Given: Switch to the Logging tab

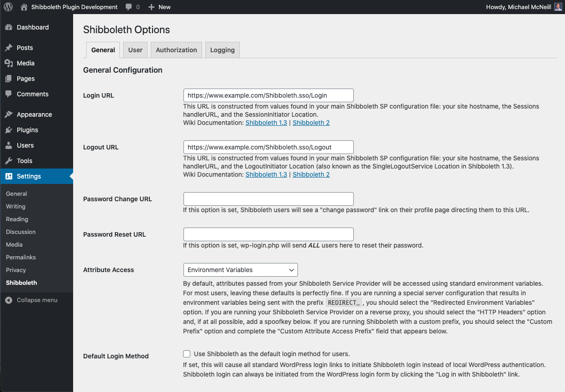Looking at the screenshot, I should coord(222,50).
